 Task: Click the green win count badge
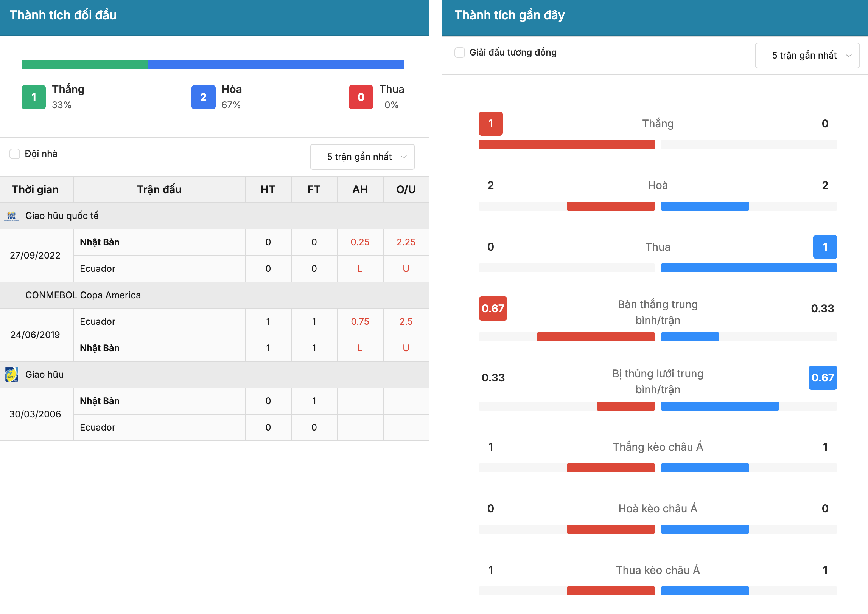tap(34, 97)
